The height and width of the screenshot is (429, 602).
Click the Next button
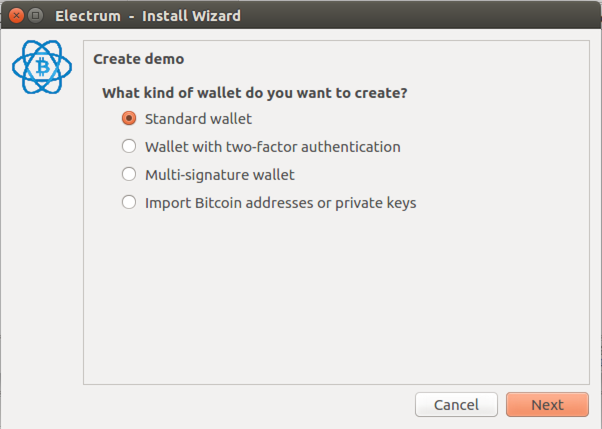547,404
